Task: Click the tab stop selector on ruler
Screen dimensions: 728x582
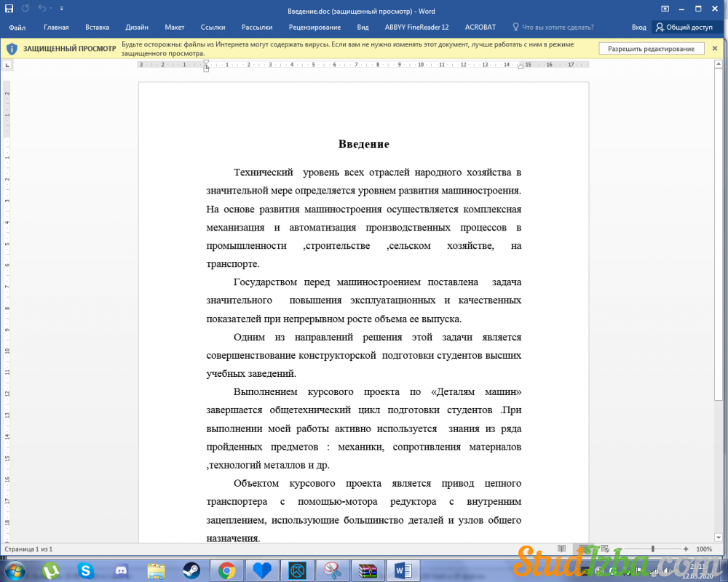Action: 7,65
